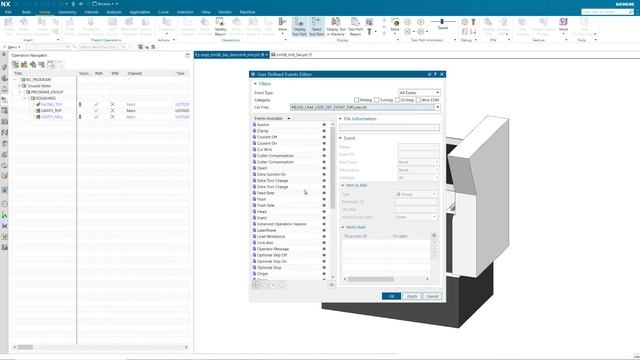This screenshot has height=360, width=640.
Task: Click the green Path checkmark for CAVITY_TOP
Action: (96, 111)
